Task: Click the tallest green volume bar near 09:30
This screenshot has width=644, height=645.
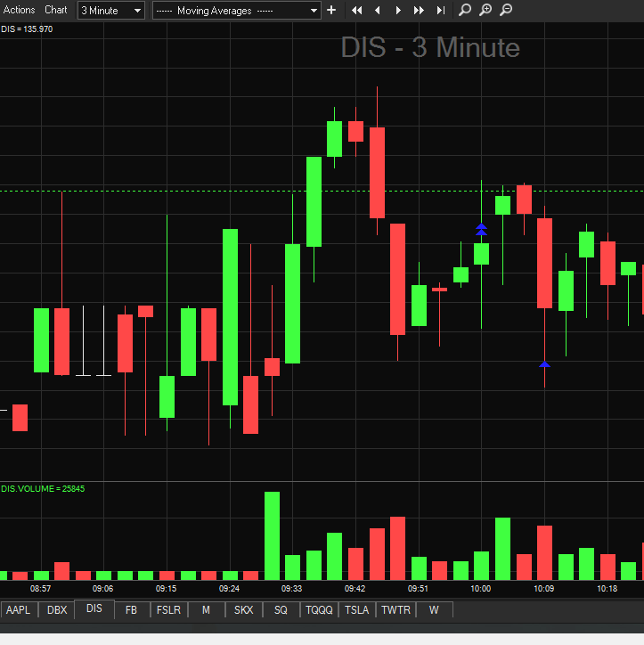Action: coord(272,535)
